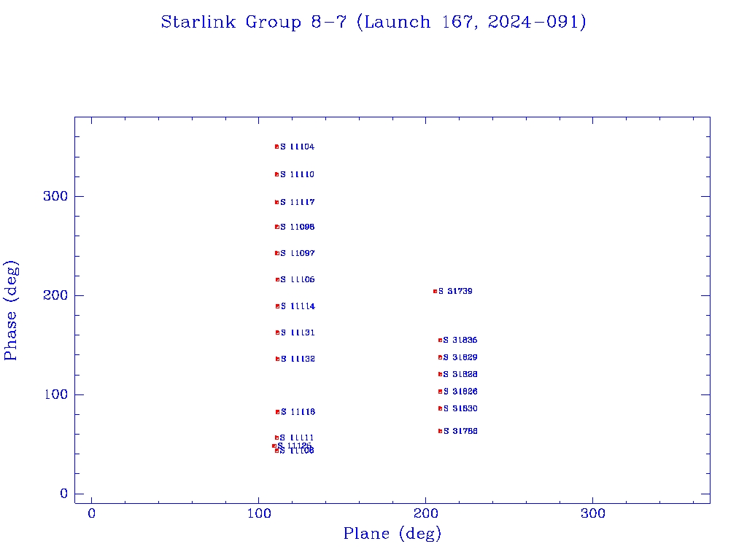Click the y-axis tick label 200
747x560 pixels.
[55, 295]
